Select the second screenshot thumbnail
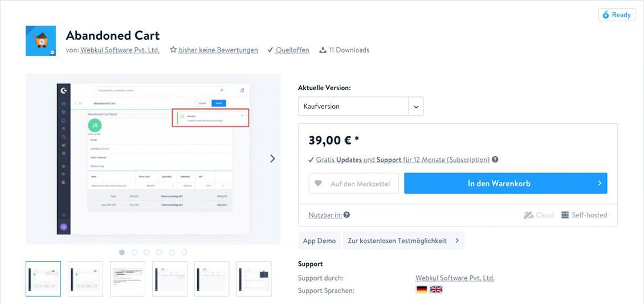Screen dimensions: 644x304 [85, 278]
